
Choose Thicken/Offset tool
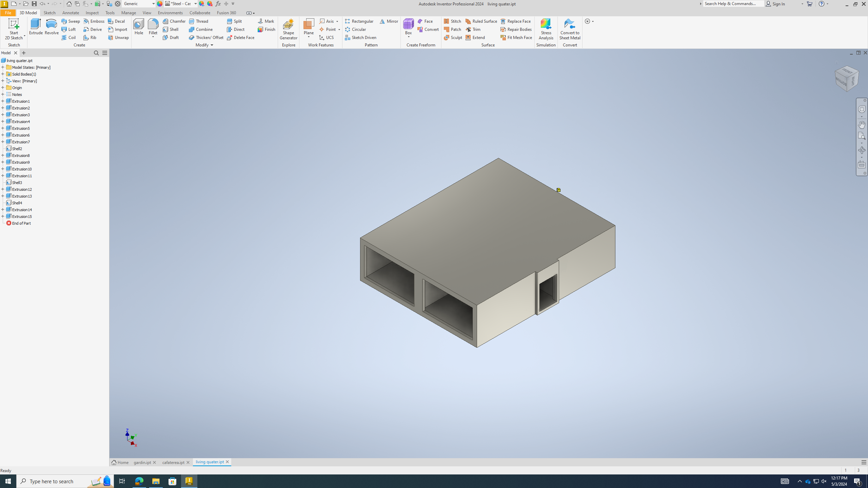click(x=206, y=37)
